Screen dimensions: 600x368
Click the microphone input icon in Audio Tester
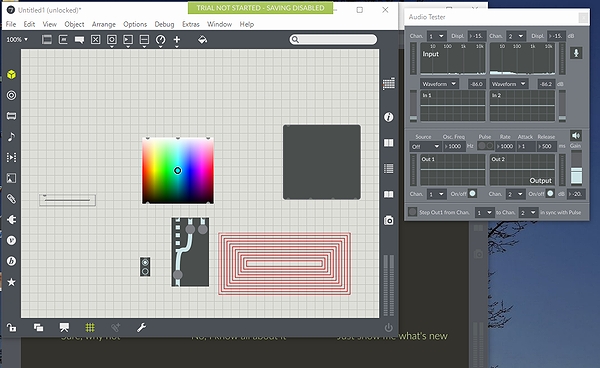[576, 53]
